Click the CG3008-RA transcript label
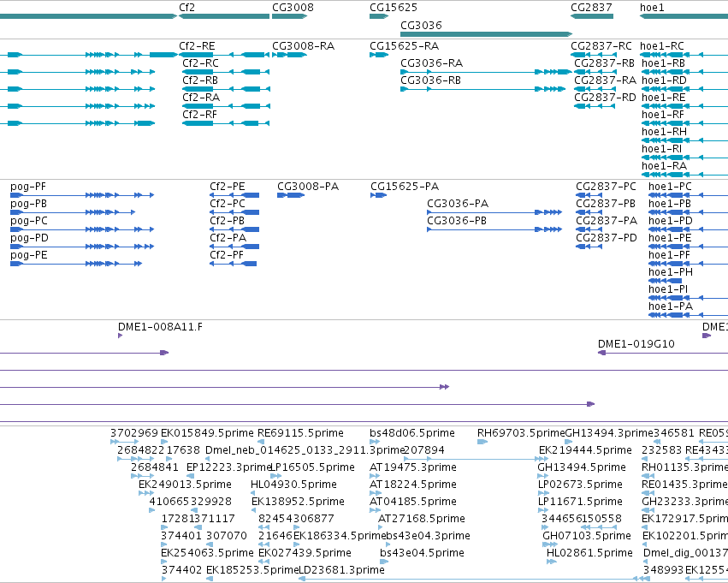The image size is (728, 583). (x=303, y=46)
